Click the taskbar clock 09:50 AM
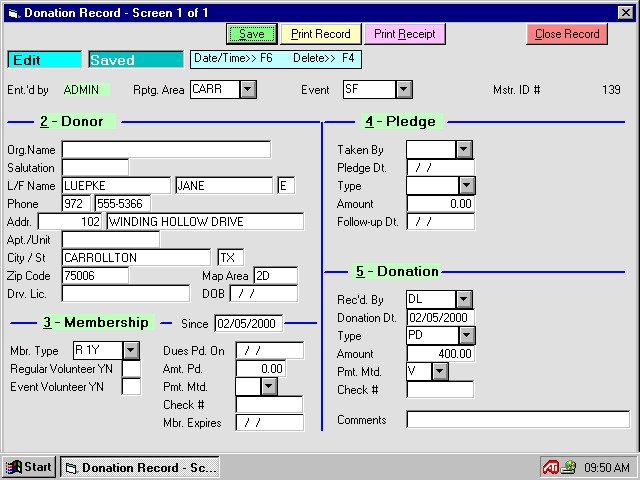 pos(607,467)
